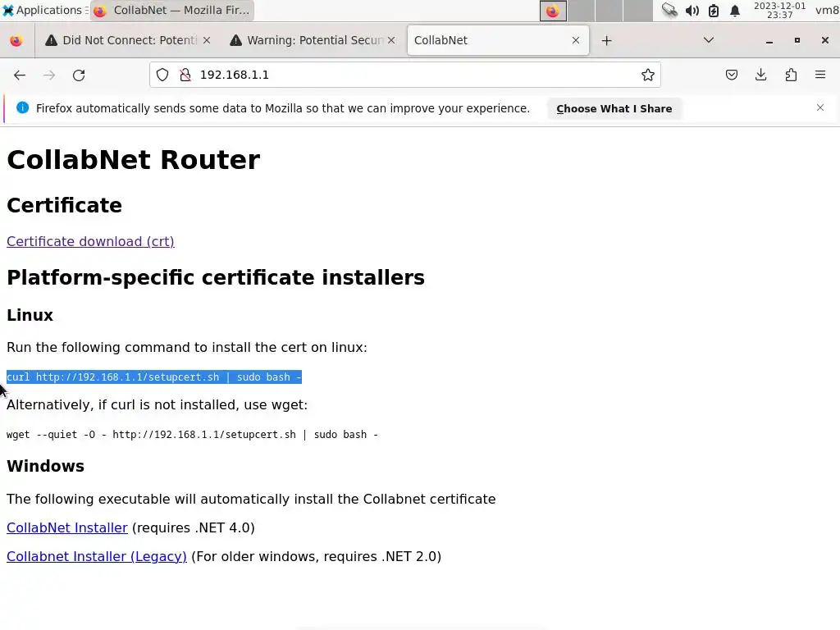Open the Certificate download (crt) link
The height and width of the screenshot is (630, 840).
coord(90,242)
